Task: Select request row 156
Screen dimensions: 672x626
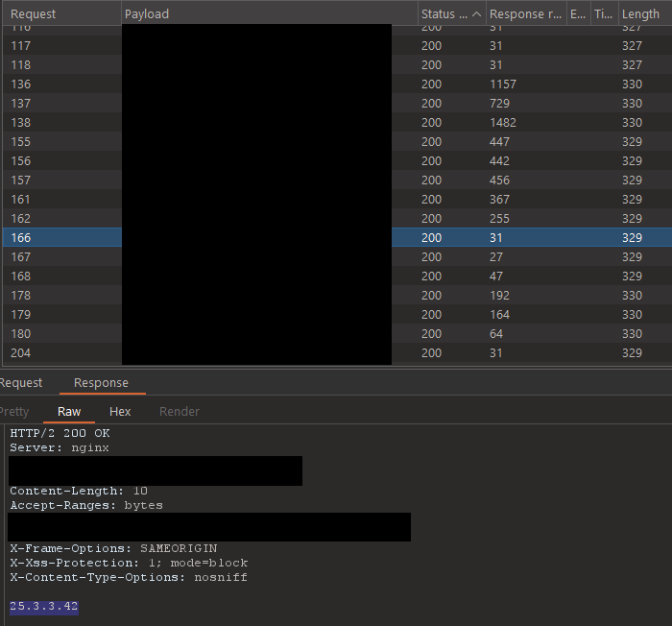Action: pos(337,160)
